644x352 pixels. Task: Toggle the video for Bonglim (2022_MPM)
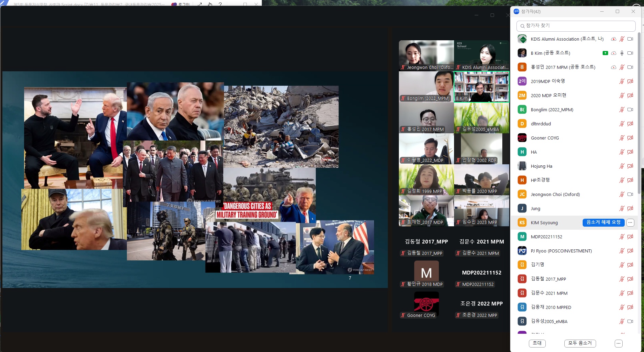click(x=630, y=110)
